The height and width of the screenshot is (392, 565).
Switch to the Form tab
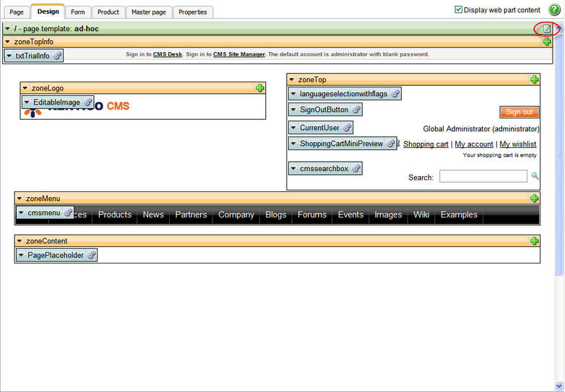78,12
